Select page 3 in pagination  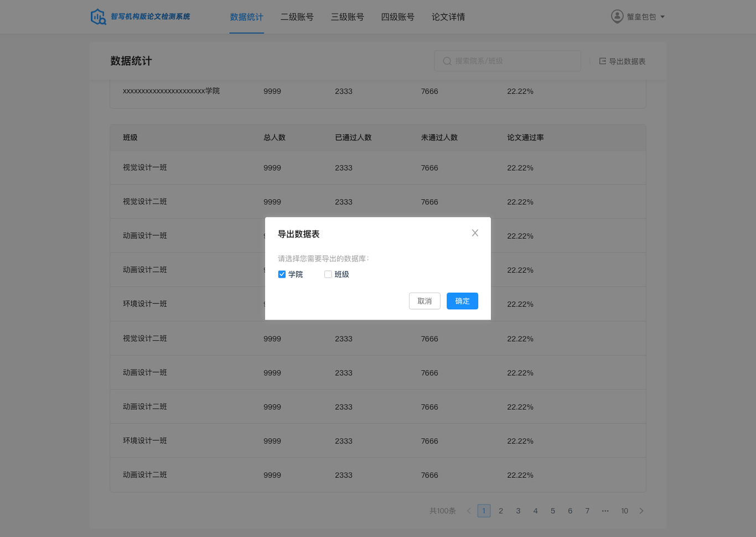[x=518, y=511]
